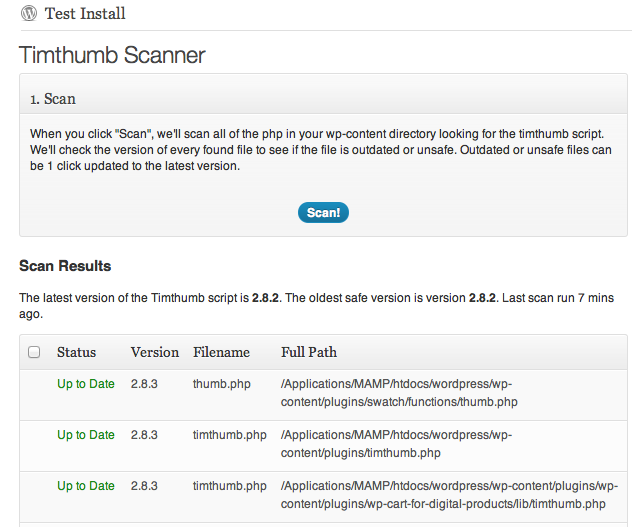Click the content/plugins/timthumb.php full path
Viewport: 632px width, 527px height.
click(396, 444)
